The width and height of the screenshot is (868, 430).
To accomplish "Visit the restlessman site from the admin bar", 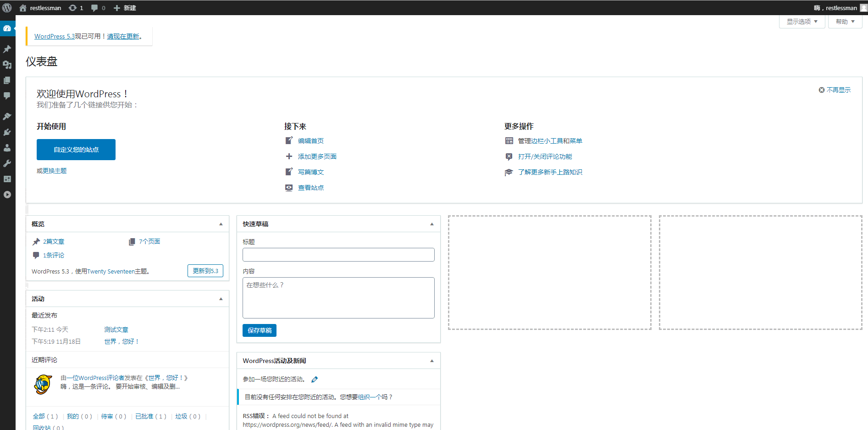I will pos(40,8).
